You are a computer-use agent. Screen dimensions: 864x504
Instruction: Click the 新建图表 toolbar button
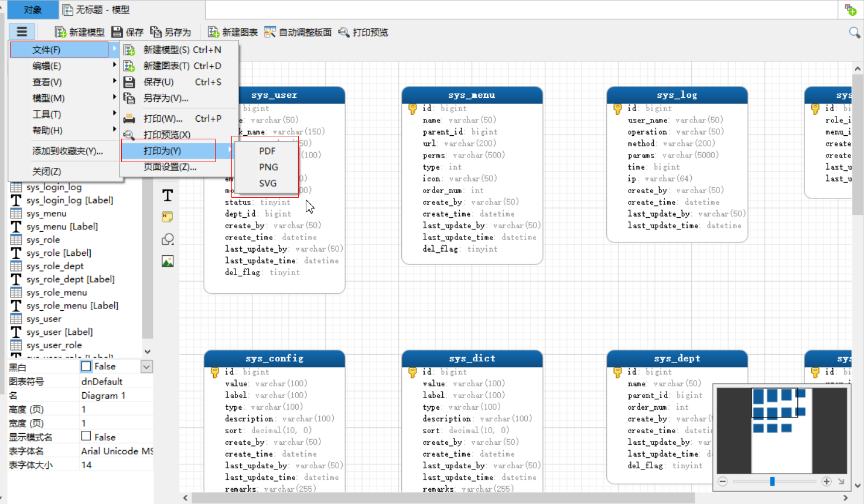pos(233,32)
